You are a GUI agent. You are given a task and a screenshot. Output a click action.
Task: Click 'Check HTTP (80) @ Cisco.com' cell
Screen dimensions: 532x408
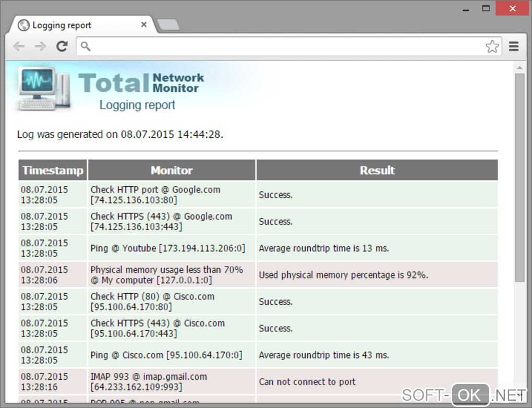pos(172,302)
